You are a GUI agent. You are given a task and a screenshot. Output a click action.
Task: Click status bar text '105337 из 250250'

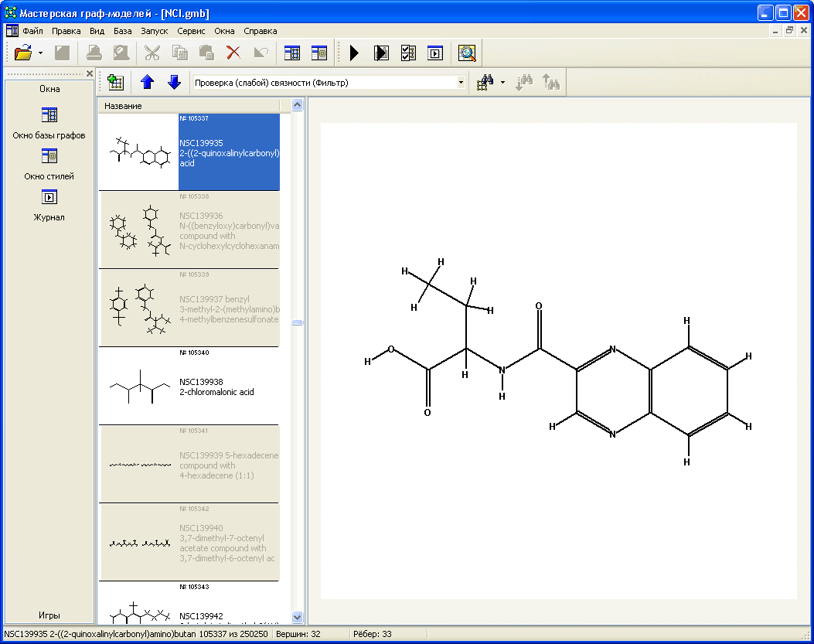point(233,634)
